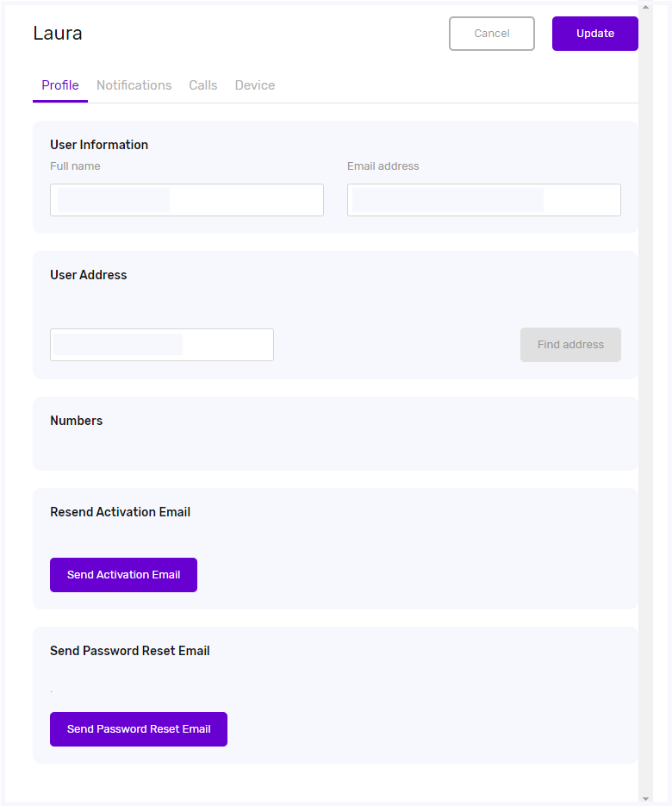Click the Laura user name title
Image resolution: width=672 pixels, height=806 pixels.
pos(58,34)
